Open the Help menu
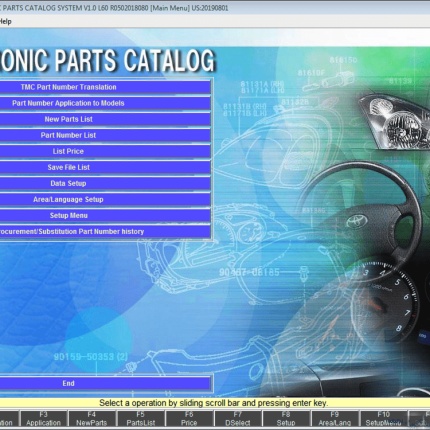 click(x=5, y=22)
